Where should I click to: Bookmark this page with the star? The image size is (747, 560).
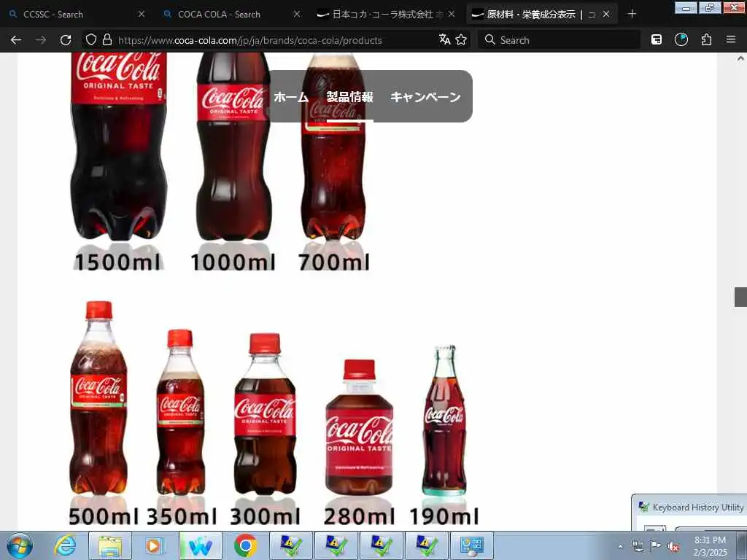(461, 39)
